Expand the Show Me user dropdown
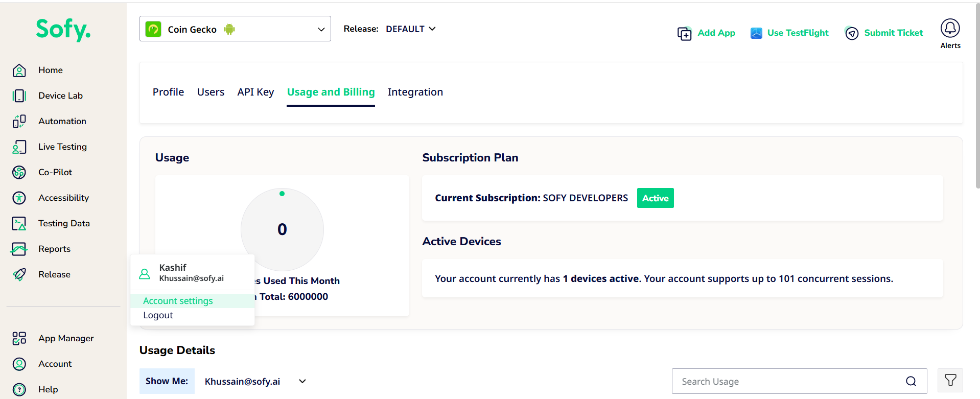 coord(302,381)
